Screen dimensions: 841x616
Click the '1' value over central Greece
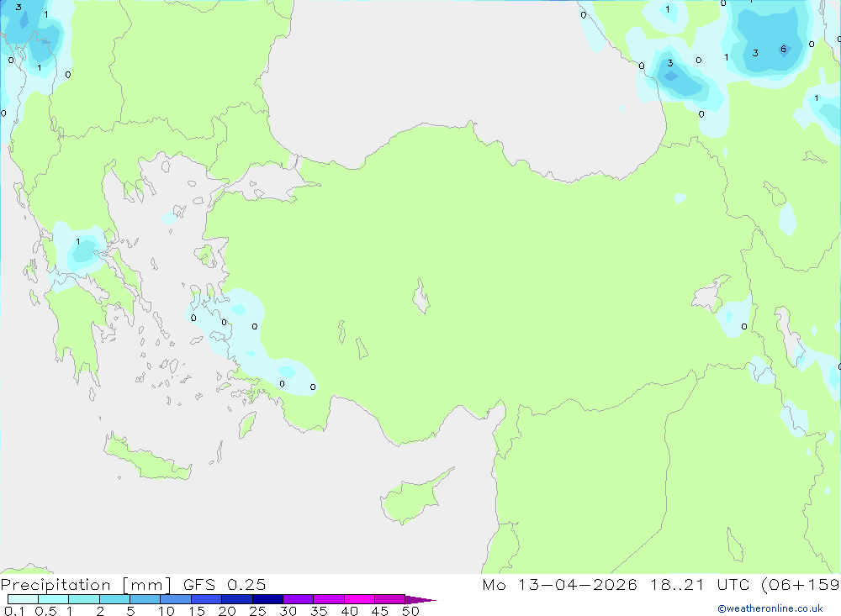[x=77, y=242]
